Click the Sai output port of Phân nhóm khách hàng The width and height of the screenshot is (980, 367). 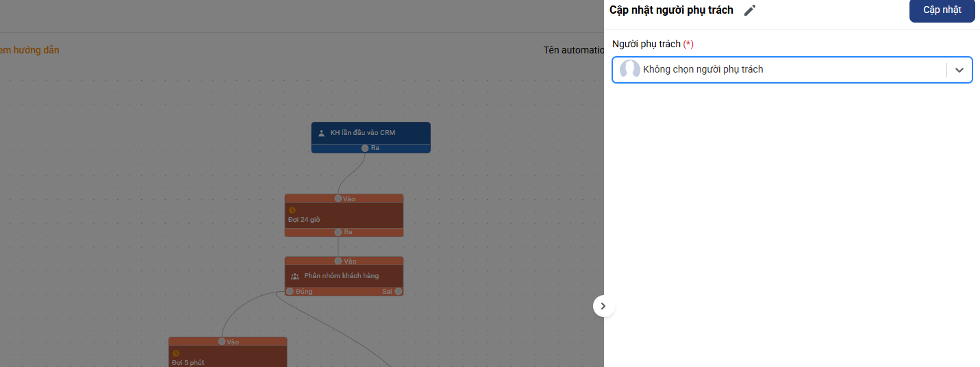[x=398, y=291]
